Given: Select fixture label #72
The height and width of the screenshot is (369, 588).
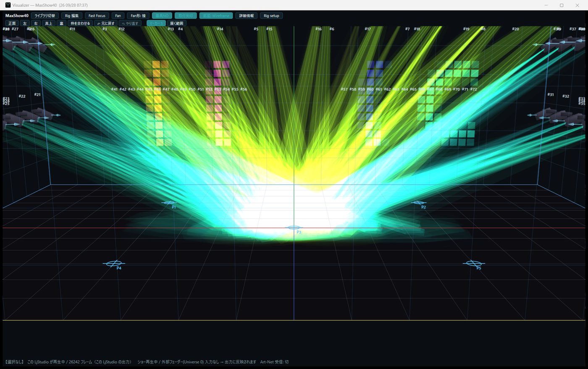Looking at the screenshot, I should [474, 89].
